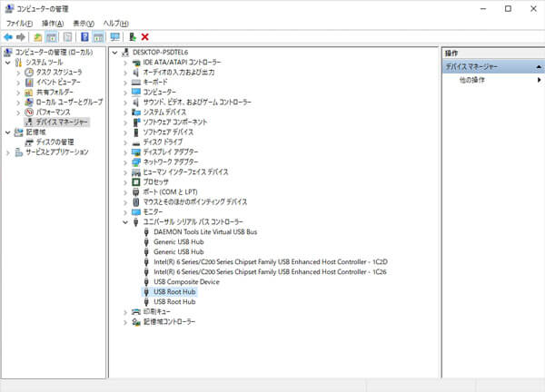Click the blue help icon in toolbar
This screenshot has height=392, width=545.
[x=84, y=37]
